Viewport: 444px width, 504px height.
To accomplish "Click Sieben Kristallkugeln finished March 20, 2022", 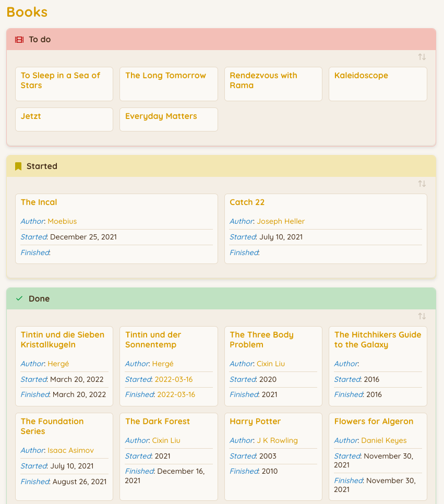I will coord(79,394).
